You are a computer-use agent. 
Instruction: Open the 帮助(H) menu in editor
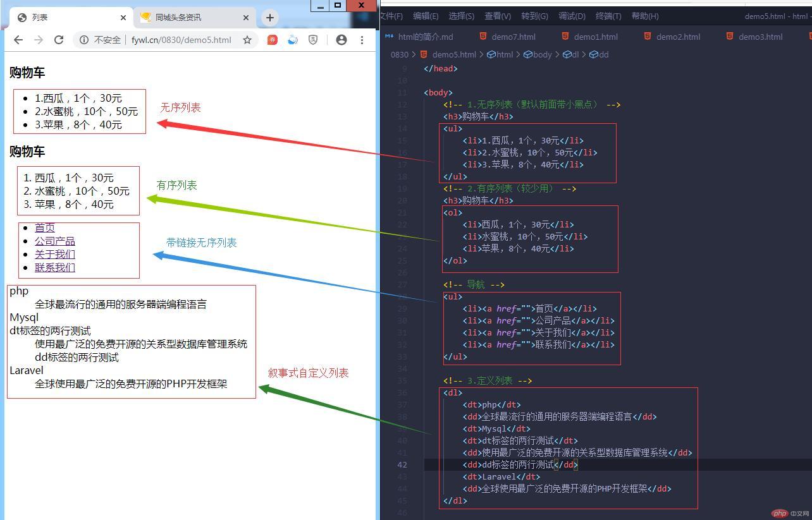click(x=645, y=16)
